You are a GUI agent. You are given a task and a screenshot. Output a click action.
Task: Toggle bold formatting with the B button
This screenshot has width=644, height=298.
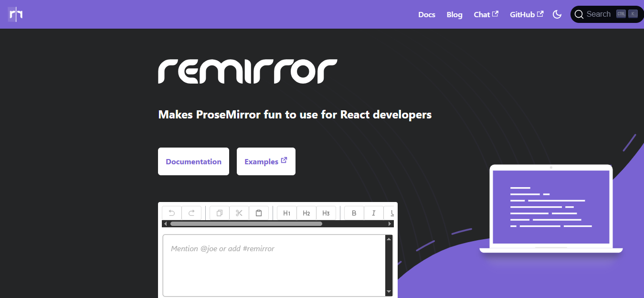coord(354,213)
